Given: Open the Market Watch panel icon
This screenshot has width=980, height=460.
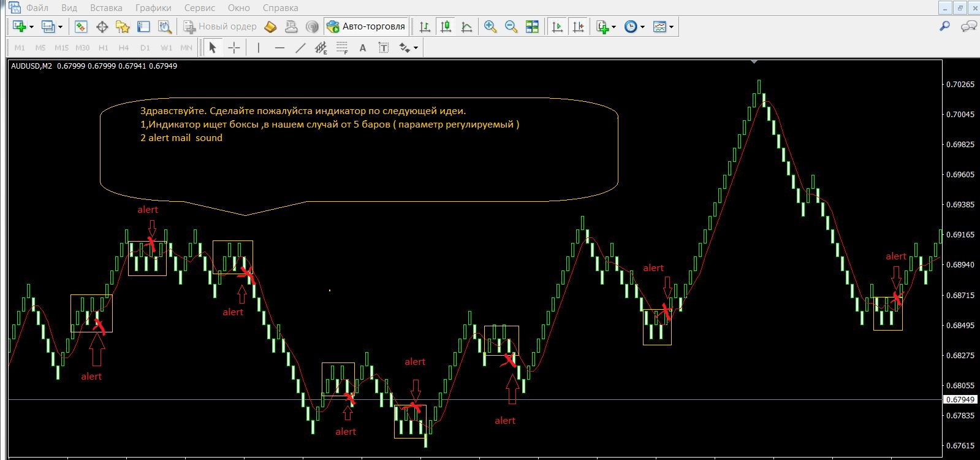Looking at the screenshot, I should (81, 26).
